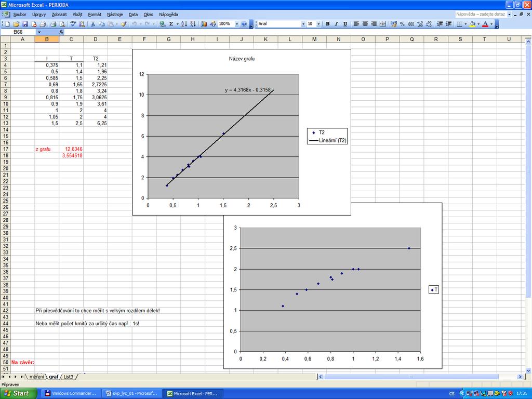Open print preview from the toolbar
This screenshot has width=532, height=399.
(x=62, y=24)
